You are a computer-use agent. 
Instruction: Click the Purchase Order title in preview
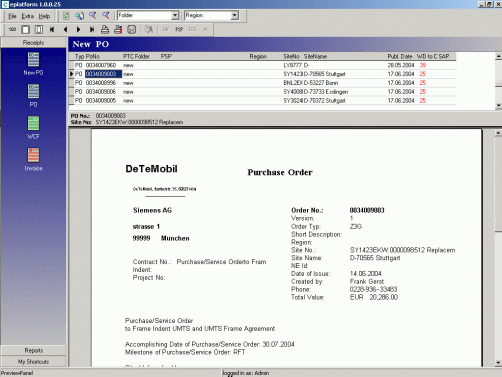[280, 172]
